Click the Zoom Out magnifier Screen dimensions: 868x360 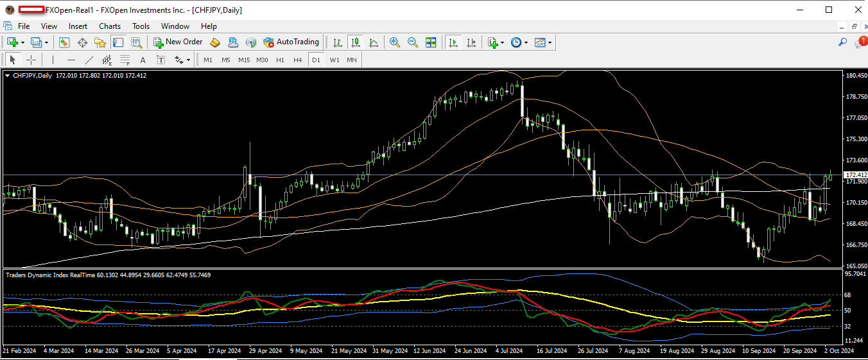(413, 42)
